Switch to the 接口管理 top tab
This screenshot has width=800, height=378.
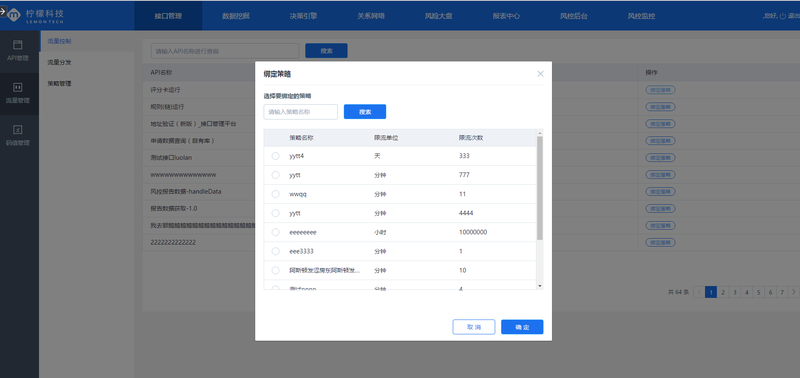click(168, 16)
